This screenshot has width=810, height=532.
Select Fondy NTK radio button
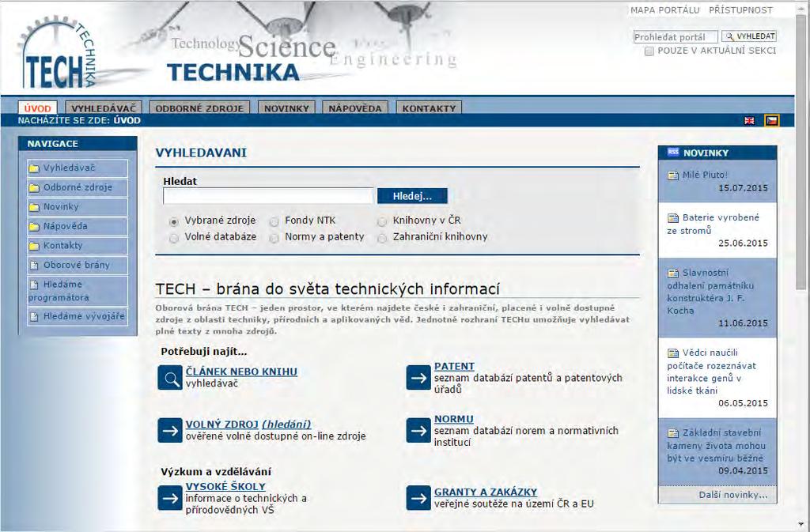274,221
